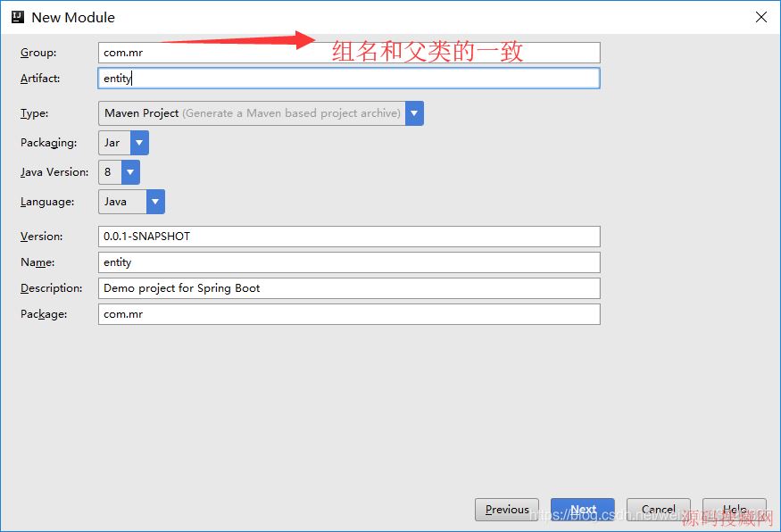Focus the Name input field
The height and width of the screenshot is (532, 781).
coord(349,262)
